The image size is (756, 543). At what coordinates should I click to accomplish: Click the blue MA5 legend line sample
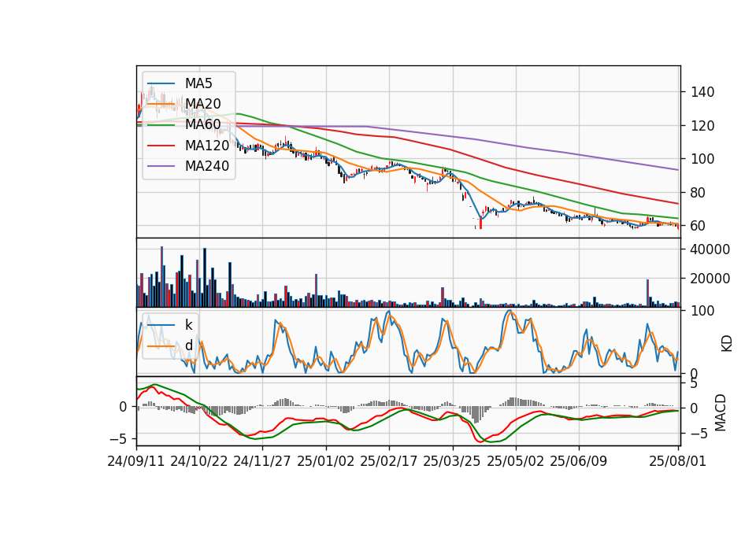[x=161, y=84]
